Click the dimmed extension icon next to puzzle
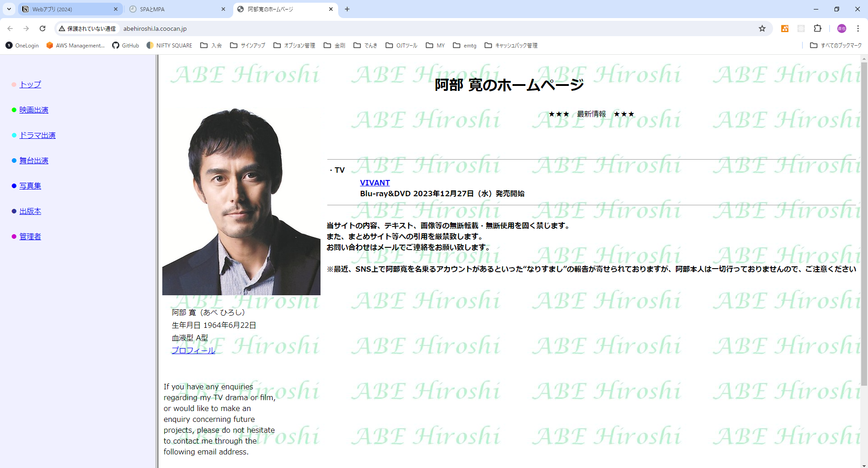This screenshot has height=468, width=868. pyautogui.click(x=801, y=28)
